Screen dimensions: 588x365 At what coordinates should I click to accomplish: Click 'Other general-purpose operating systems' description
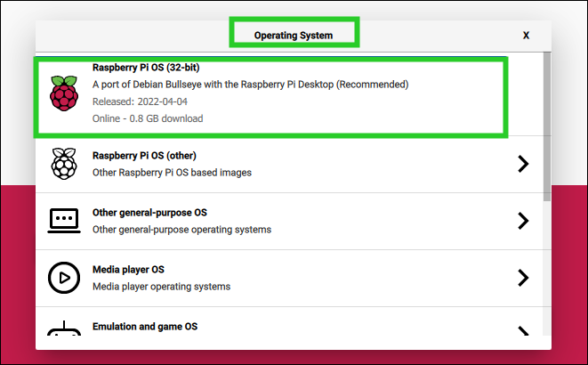pos(181,230)
